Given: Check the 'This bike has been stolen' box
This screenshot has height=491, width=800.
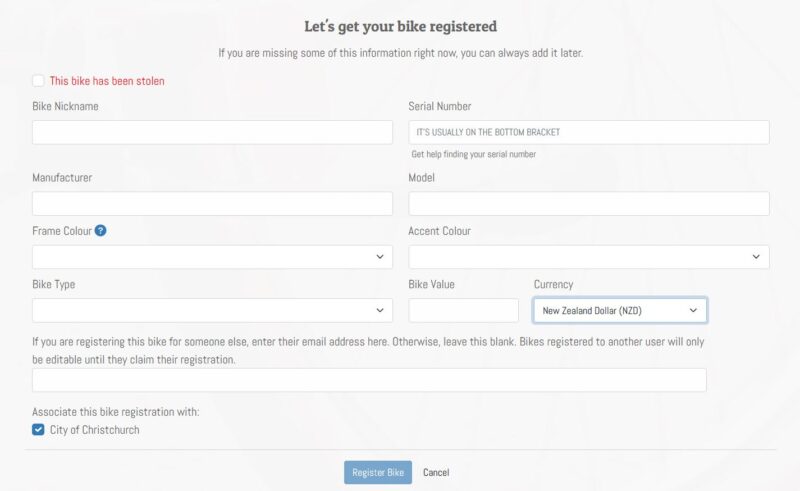Looking at the screenshot, I should click(38, 81).
